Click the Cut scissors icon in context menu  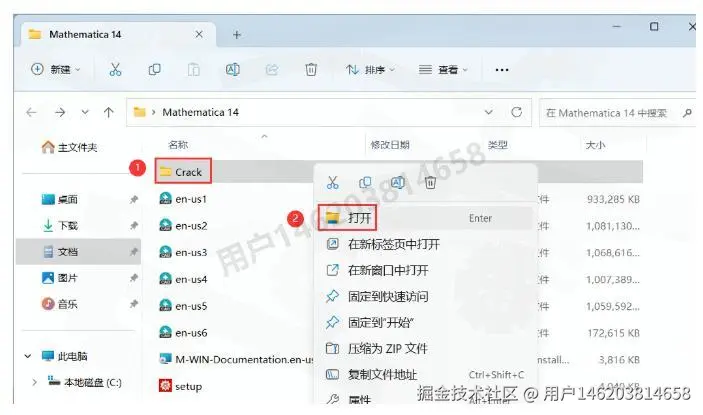[333, 182]
